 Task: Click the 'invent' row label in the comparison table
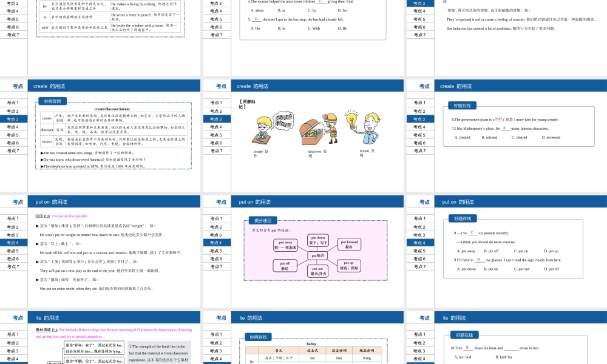(47, 141)
